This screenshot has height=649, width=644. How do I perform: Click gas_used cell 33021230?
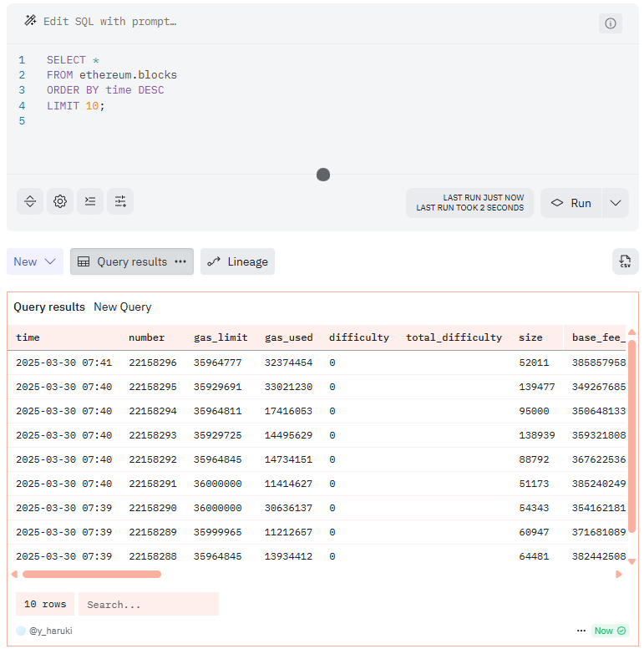pos(288,387)
